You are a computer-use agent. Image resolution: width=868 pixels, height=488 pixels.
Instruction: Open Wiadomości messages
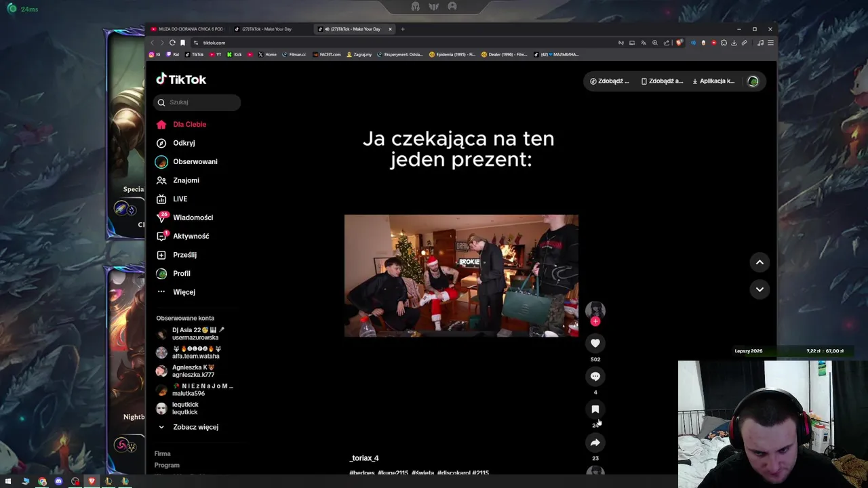(x=184, y=218)
